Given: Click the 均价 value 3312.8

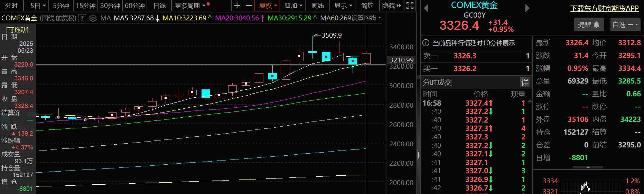Looking at the screenshot, I should 629,43.
